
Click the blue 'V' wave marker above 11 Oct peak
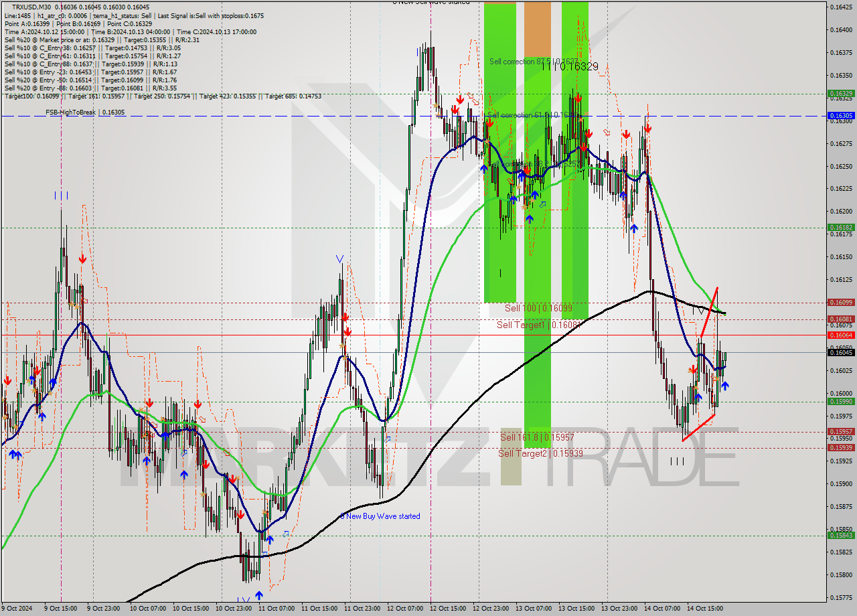point(339,258)
